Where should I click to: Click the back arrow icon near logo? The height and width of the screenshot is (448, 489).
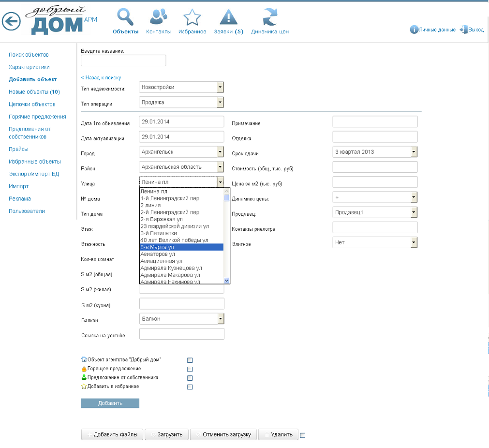(11, 21)
